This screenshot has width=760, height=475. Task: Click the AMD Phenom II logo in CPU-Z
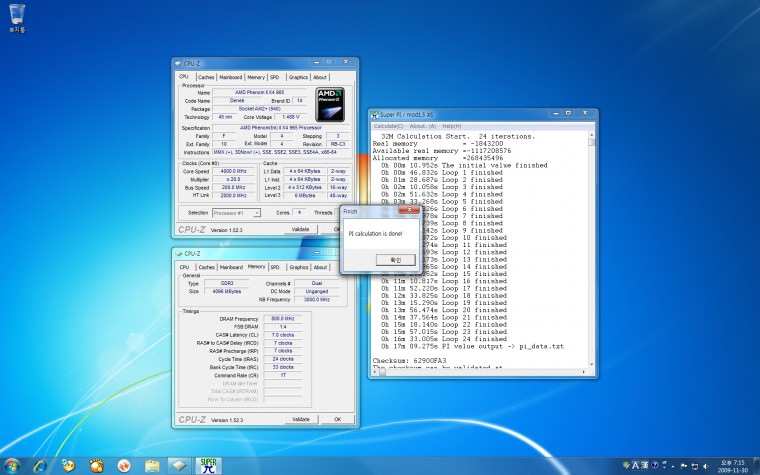pyautogui.click(x=330, y=104)
